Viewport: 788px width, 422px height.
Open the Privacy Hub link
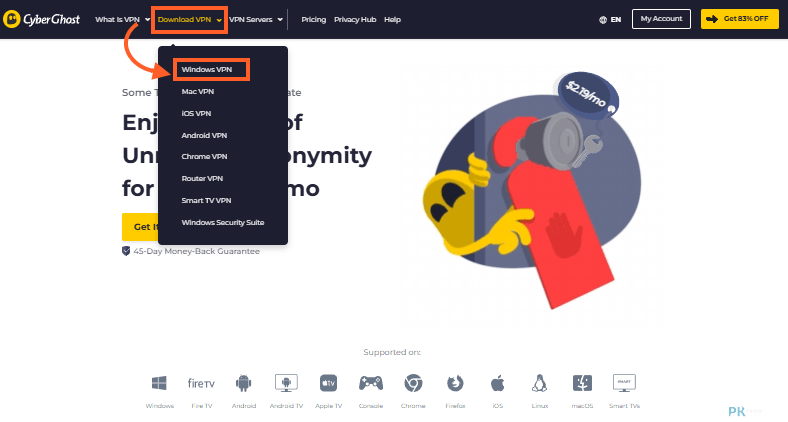click(355, 20)
